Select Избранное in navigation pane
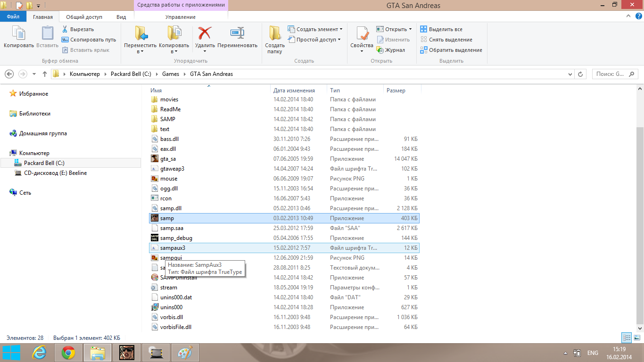This screenshot has width=644, height=362. 33,94
